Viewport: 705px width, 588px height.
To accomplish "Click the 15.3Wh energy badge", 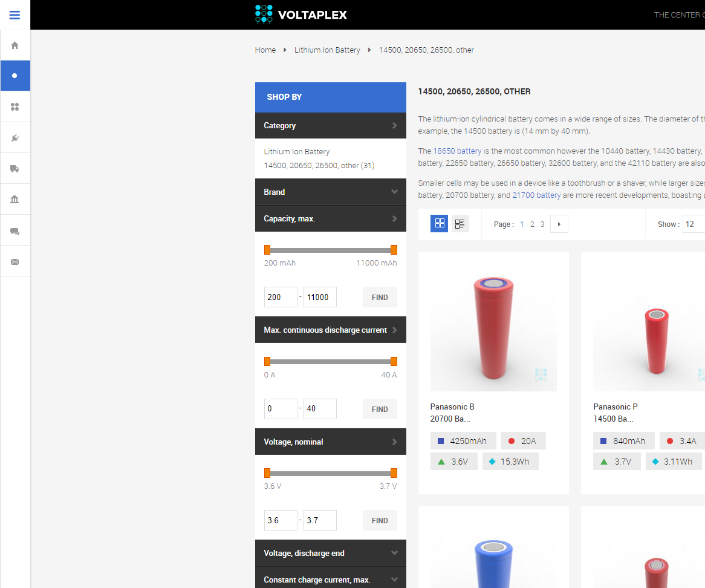I will [x=510, y=462].
